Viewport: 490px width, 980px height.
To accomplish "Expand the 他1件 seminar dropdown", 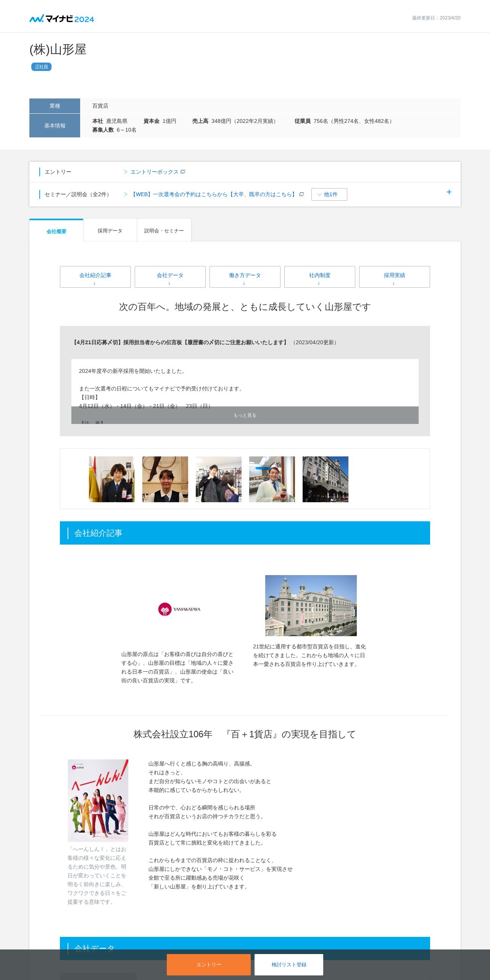I will [329, 194].
